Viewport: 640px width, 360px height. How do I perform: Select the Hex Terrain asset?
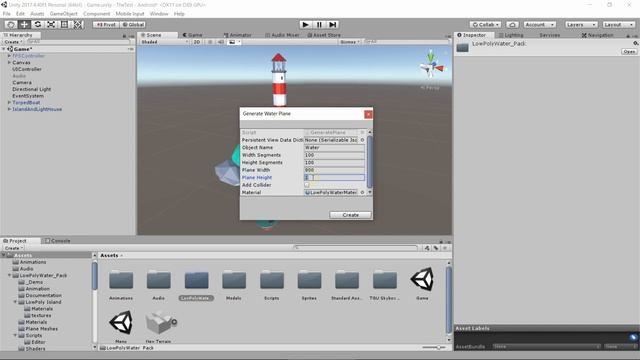coord(160,322)
